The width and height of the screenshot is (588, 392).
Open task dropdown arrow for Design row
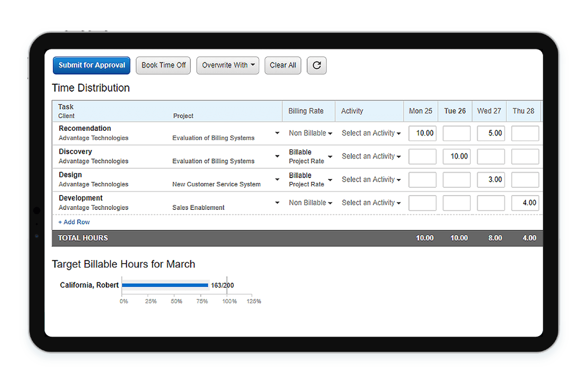click(277, 179)
